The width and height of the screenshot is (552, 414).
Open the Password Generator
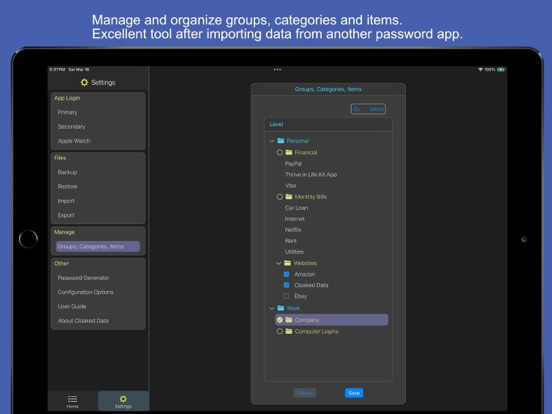[x=83, y=278]
